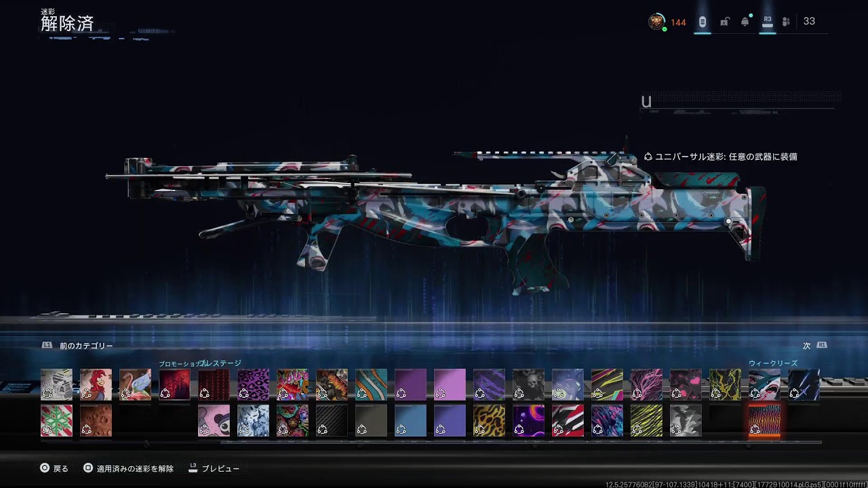Viewport: 868px width, 488px height.
Task: Select the yellow and pink streaks camo
Action: pos(607,384)
